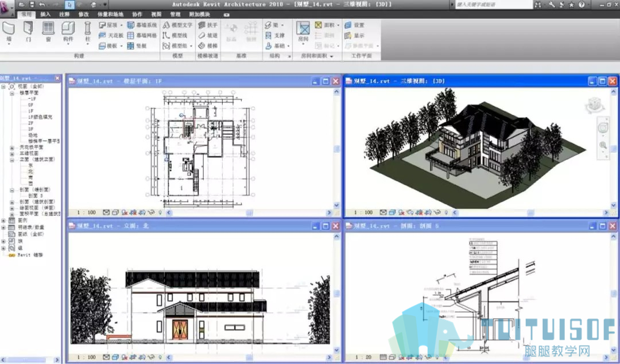The height and width of the screenshot is (364, 620).
Task: Click the Modify arrow in quick access toolbar
Action: (69, 5)
